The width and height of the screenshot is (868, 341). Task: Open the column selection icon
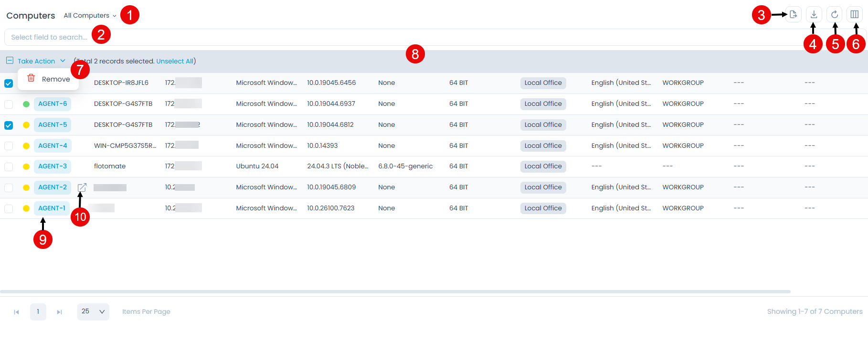tap(855, 14)
